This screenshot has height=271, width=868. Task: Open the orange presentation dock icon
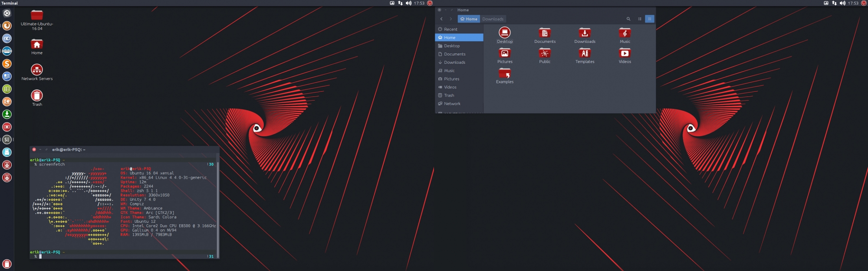[7, 101]
